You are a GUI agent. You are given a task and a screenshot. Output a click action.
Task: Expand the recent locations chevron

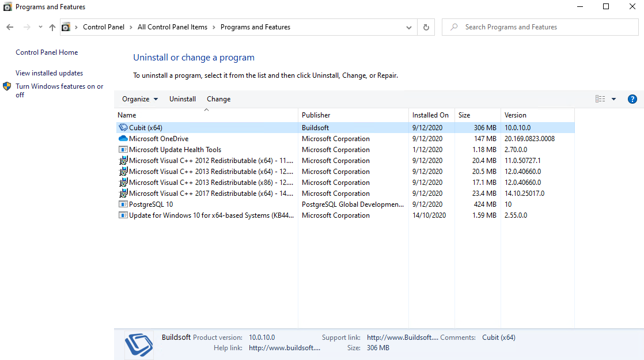(40, 27)
